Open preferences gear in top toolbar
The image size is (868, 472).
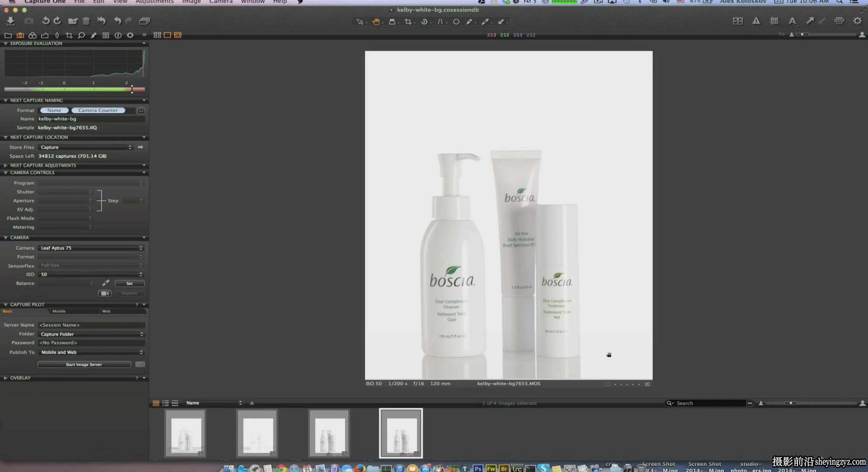(x=857, y=21)
